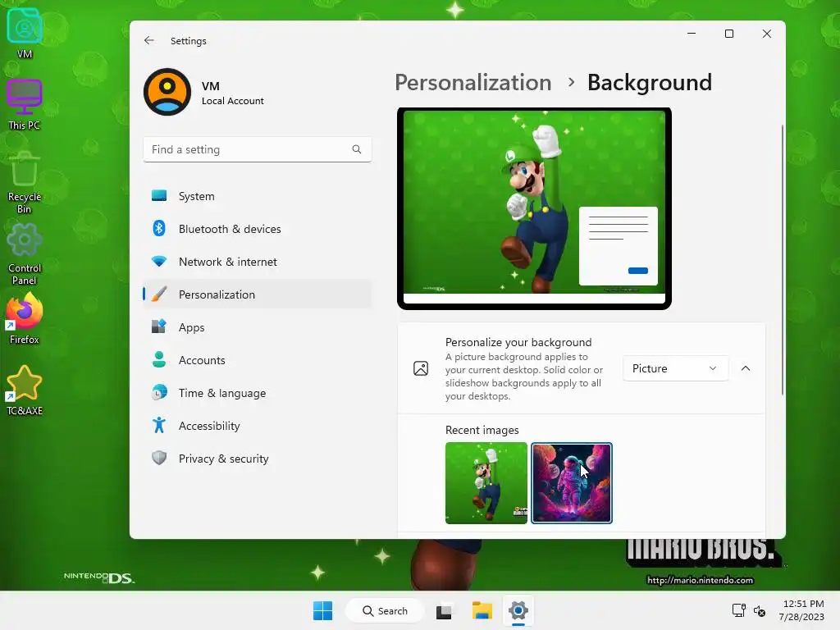The width and height of the screenshot is (840, 630).
Task: Click the Settings window vertical scrollbar
Action: pos(783,260)
